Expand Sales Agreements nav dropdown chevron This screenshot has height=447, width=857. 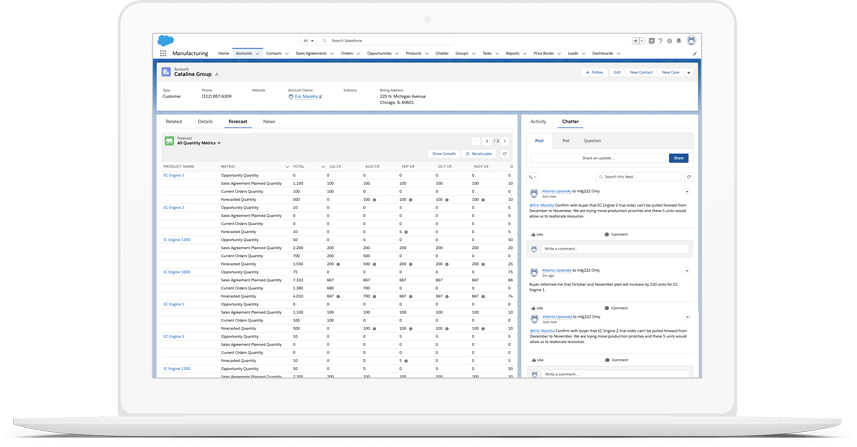pos(332,54)
